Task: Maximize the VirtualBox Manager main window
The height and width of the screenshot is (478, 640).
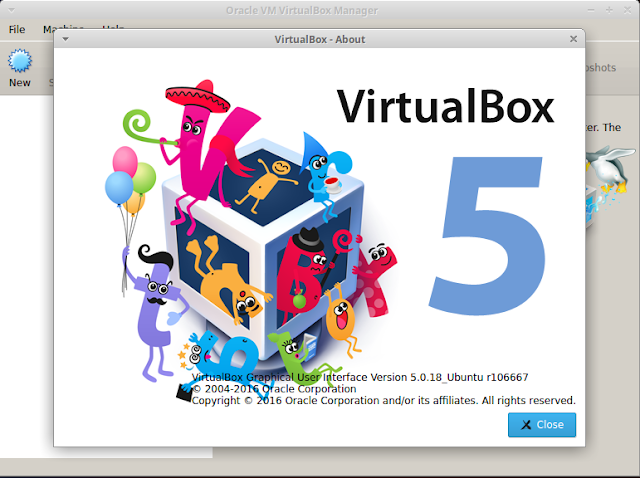Action: (609, 10)
